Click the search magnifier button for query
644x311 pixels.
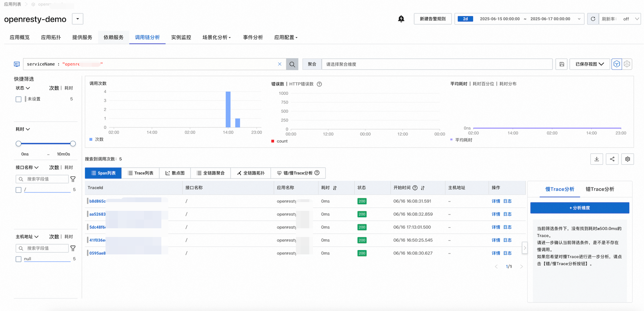pos(292,64)
